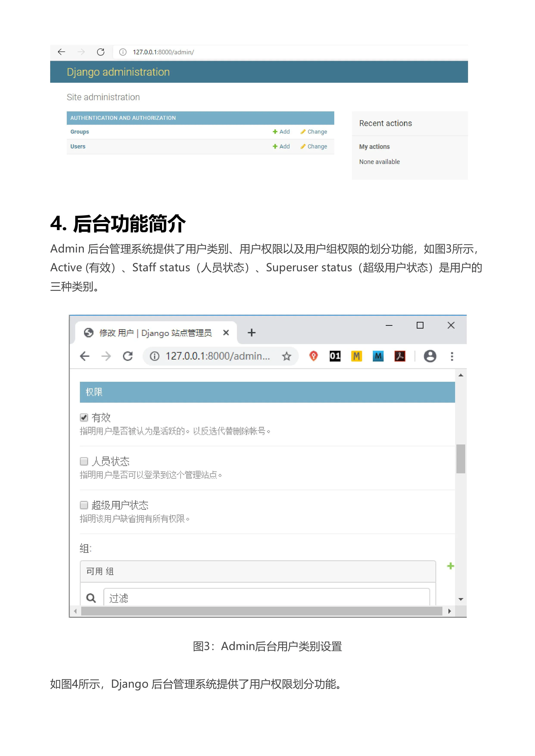Click the Add link next to Users
The height and width of the screenshot is (756, 535).
click(x=282, y=146)
